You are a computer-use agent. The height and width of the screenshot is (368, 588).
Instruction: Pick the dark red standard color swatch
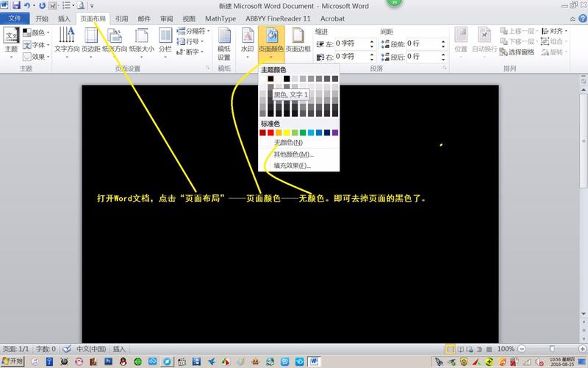[x=263, y=132]
